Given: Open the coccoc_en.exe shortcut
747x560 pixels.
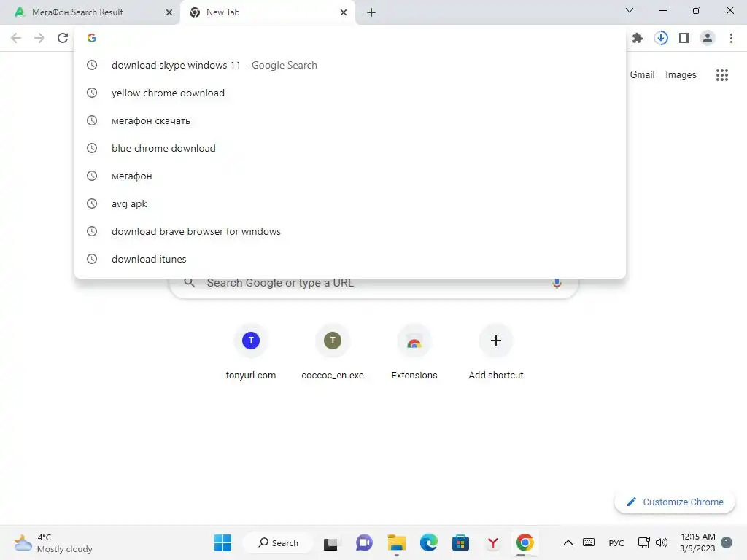Looking at the screenshot, I should coord(333,352).
